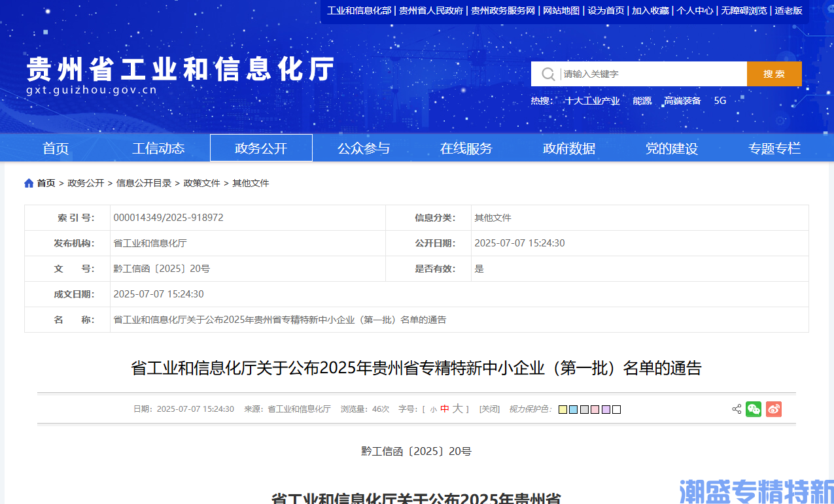
Task: Open the 在线服务 navigation tab
Action: 466,148
